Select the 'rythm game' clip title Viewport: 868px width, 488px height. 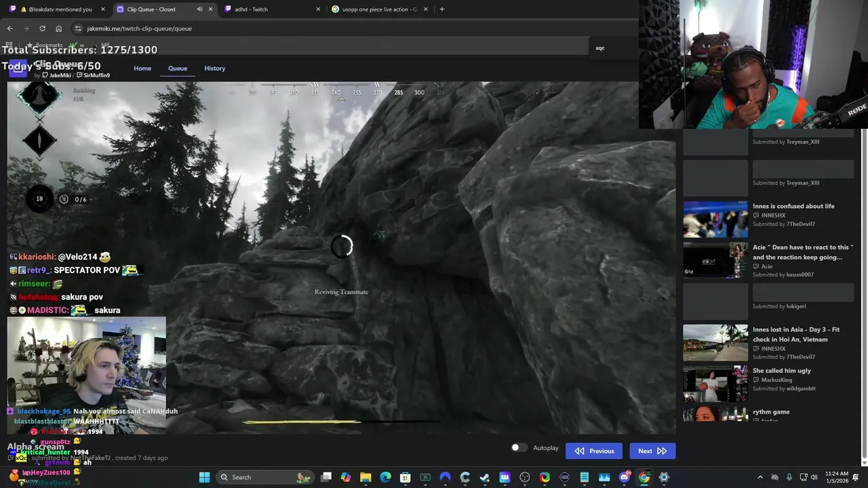tap(771, 412)
